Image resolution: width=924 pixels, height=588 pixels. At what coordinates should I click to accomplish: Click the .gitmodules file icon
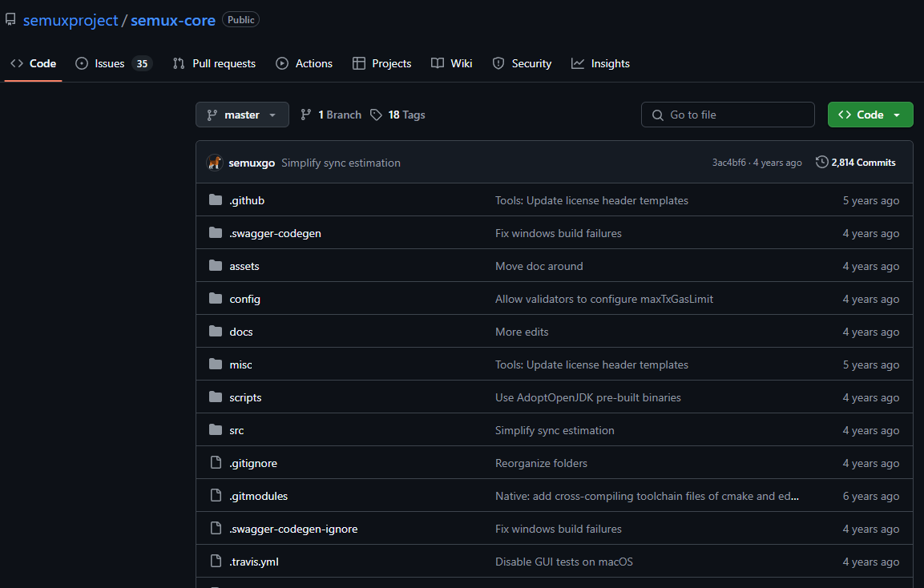(x=216, y=496)
